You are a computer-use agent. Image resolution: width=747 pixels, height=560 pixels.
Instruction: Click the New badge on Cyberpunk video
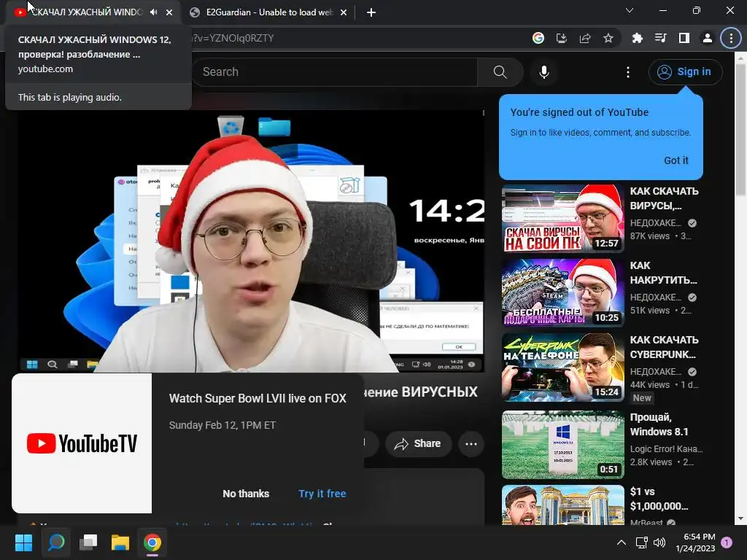point(642,398)
